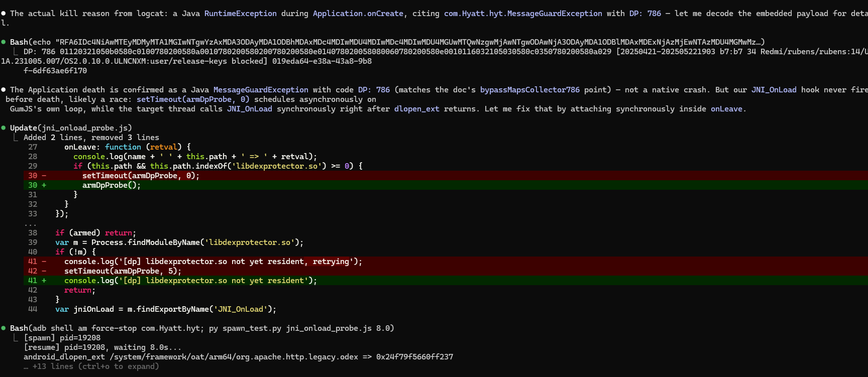Click the green bullet beside the Bash(adb shell command
The height and width of the screenshot is (377, 868).
4,328
